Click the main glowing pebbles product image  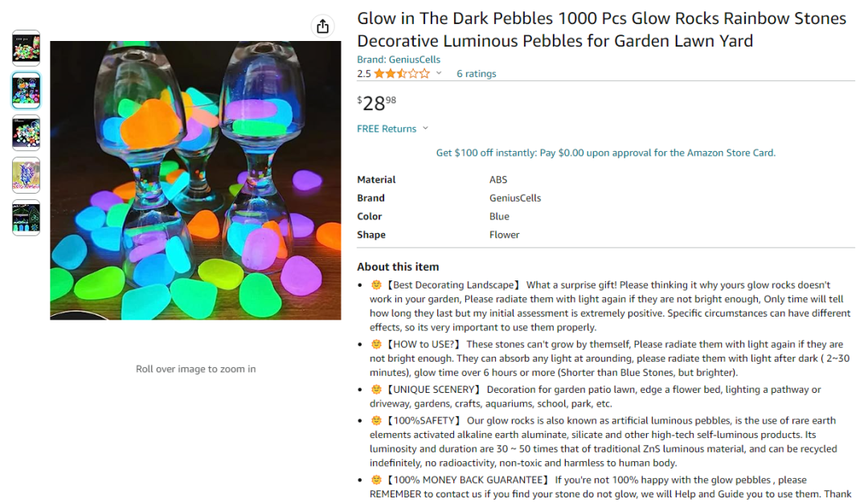click(x=195, y=181)
